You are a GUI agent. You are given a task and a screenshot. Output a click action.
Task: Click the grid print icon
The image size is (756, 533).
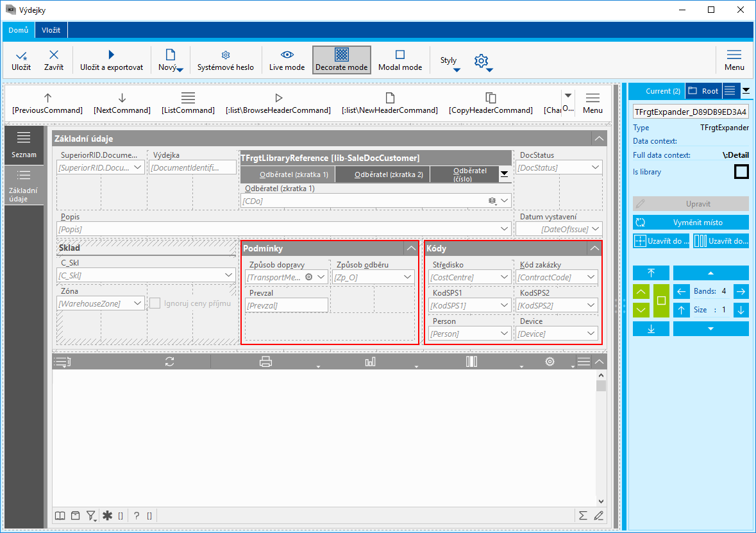click(x=265, y=361)
